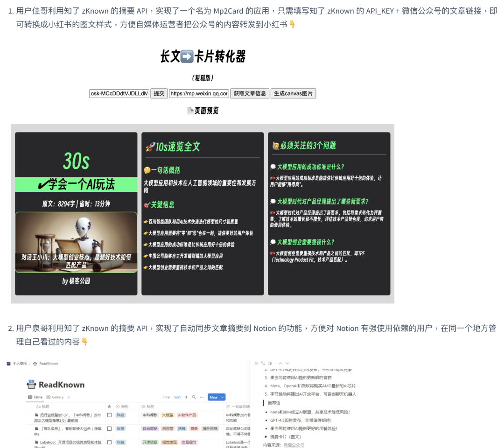Click the 交互细节 tag
The width and height of the screenshot is (504, 448).
pyautogui.click(x=189, y=442)
